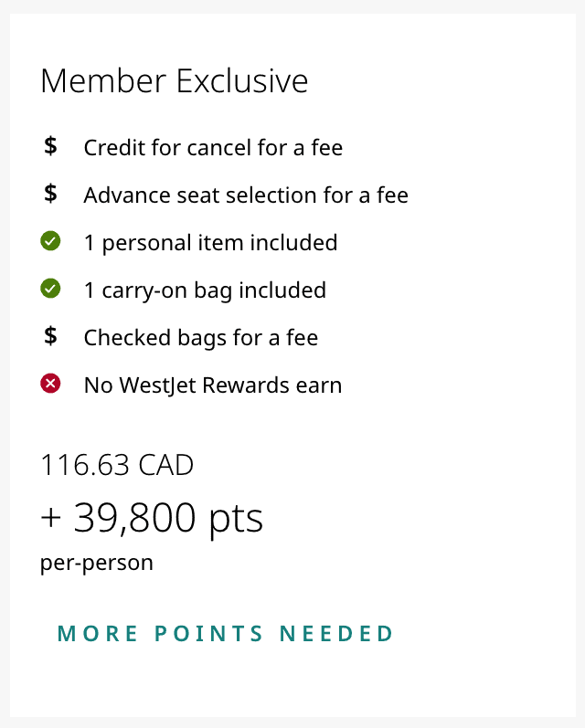
Task: Select the 1 personal item included line
Action: 210,242
